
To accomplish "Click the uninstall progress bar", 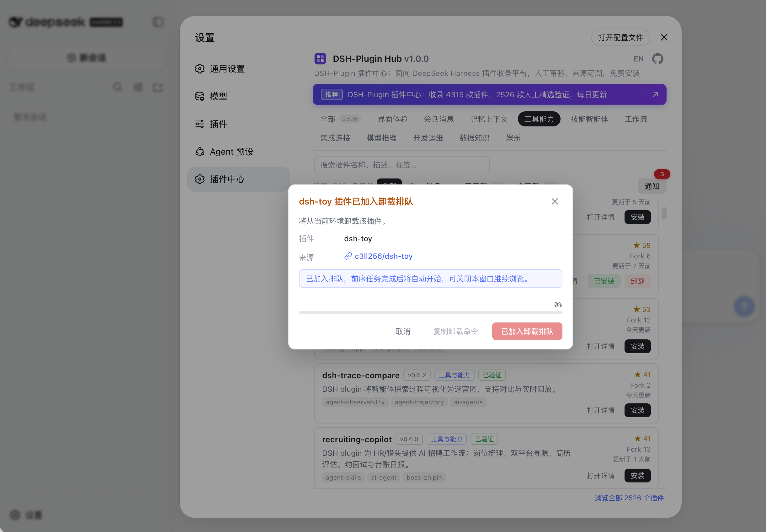I will click(430, 312).
